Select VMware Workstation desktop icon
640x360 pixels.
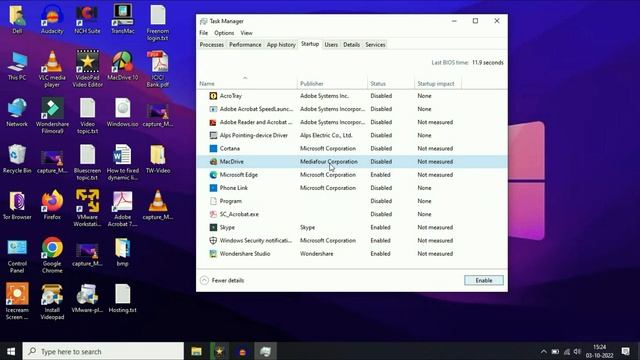coord(87,208)
